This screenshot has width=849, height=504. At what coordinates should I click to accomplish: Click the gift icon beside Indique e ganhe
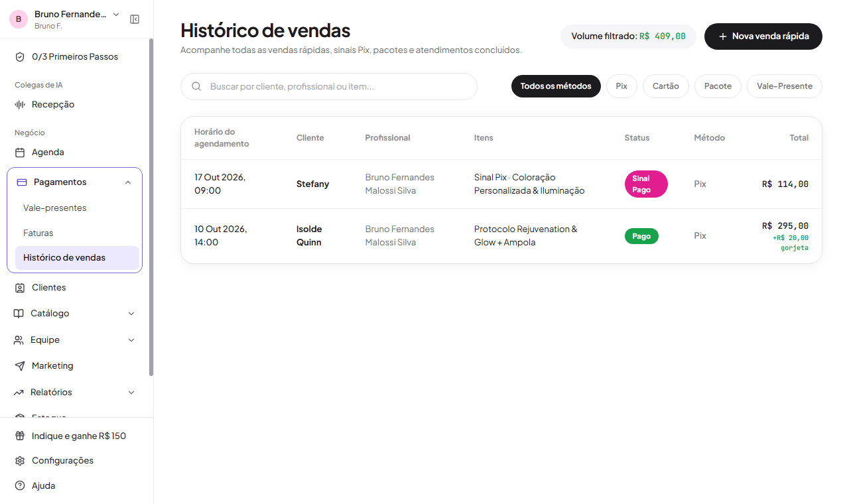(x=20, y=436)
